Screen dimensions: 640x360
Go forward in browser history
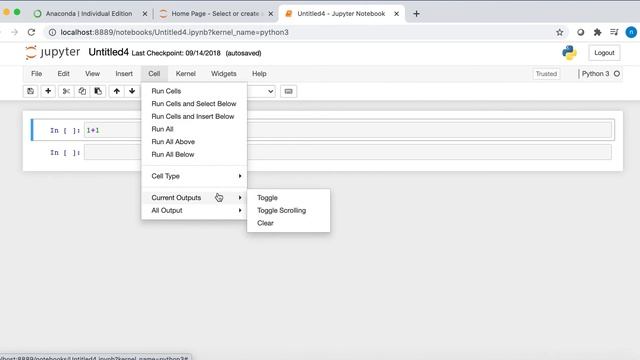[x=15, y=32]
